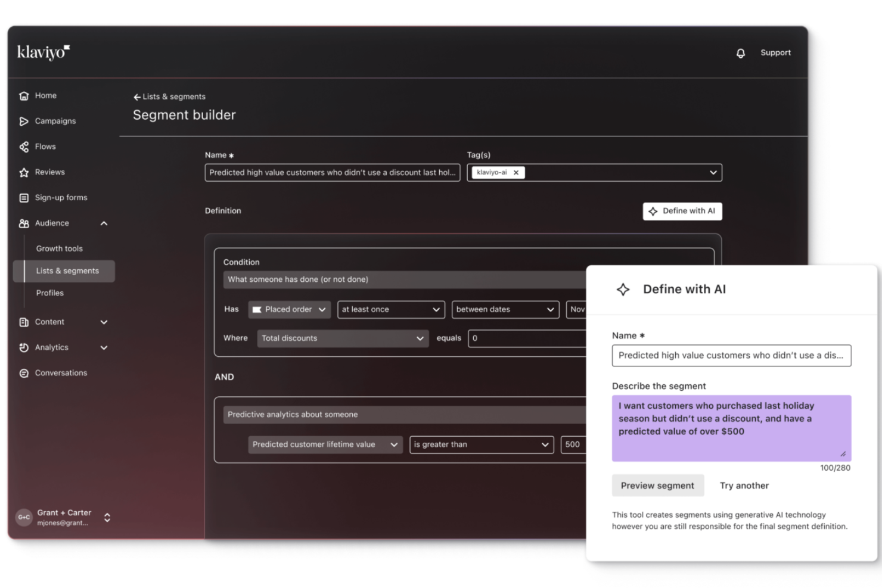Remove the klaviyo-ai tag

click(515, 172)
